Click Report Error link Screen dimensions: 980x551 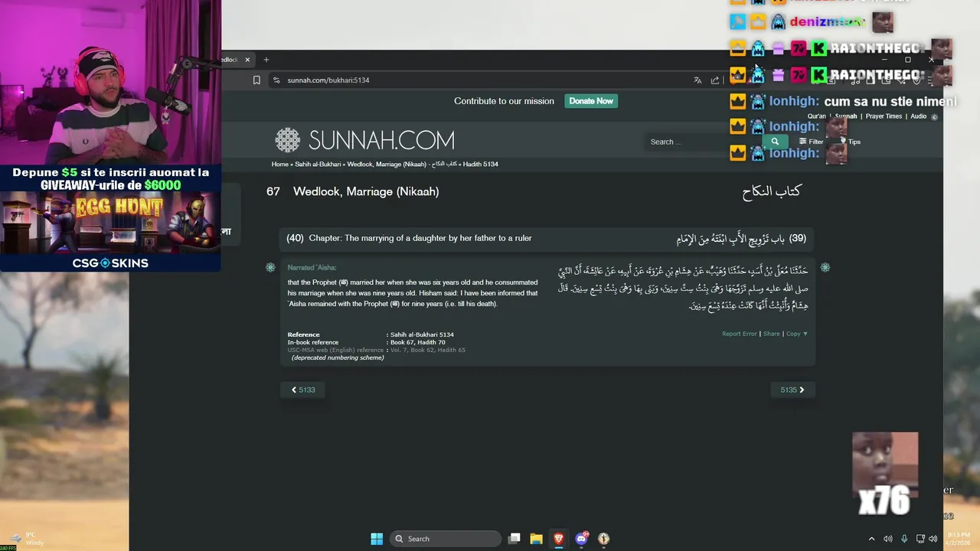[x=739, y=334]
